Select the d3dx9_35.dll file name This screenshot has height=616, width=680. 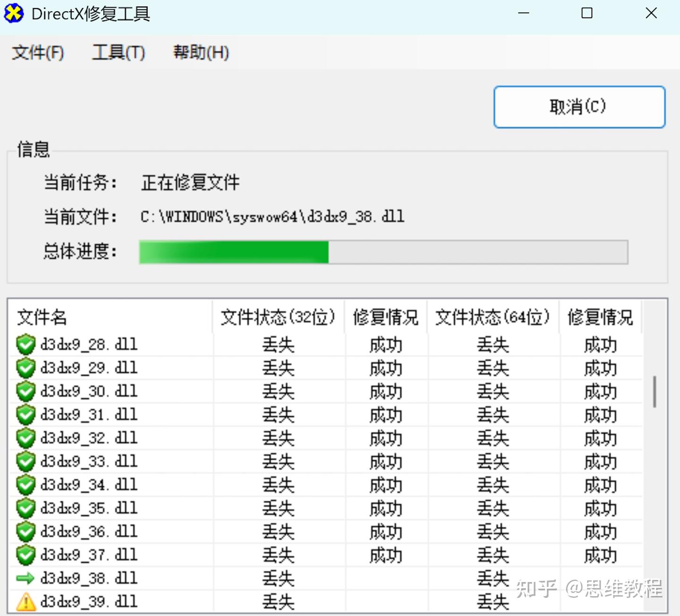point(89,508)
